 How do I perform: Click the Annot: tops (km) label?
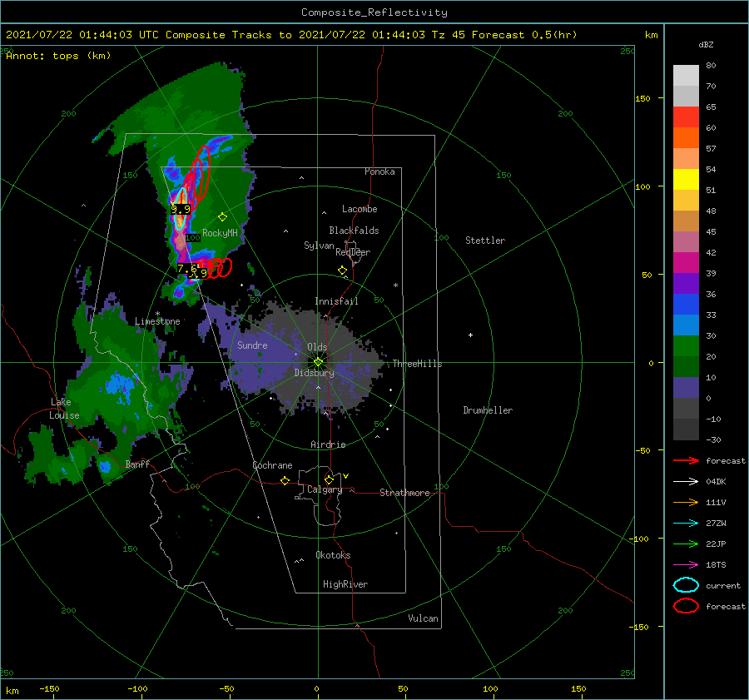[x=58, y=56]
